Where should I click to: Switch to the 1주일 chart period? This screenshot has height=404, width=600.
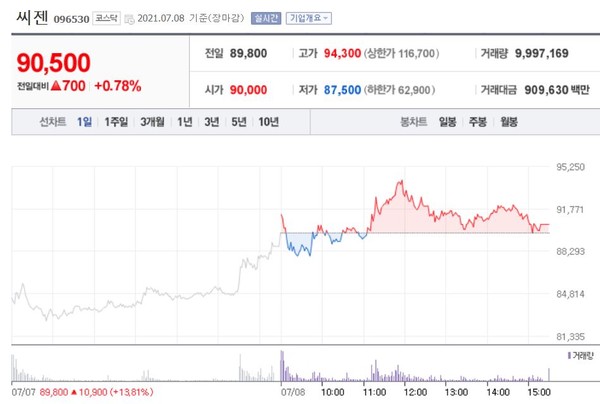(116, 122)
